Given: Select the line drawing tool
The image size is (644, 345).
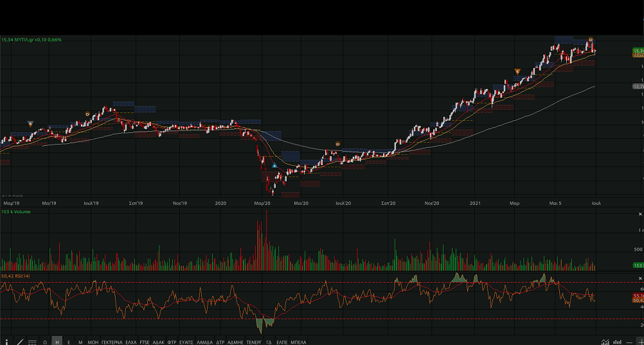Looking at the screenshot, I should point(19,342).
